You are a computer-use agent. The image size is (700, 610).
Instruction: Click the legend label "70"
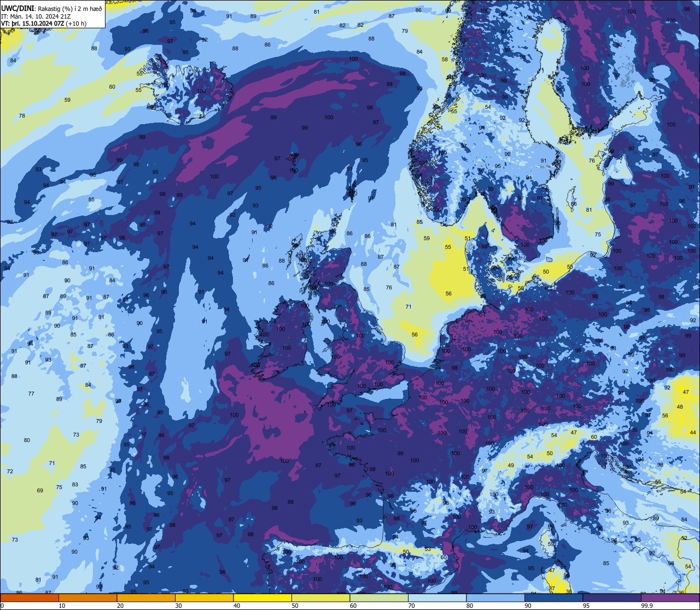tap(411, 606)
